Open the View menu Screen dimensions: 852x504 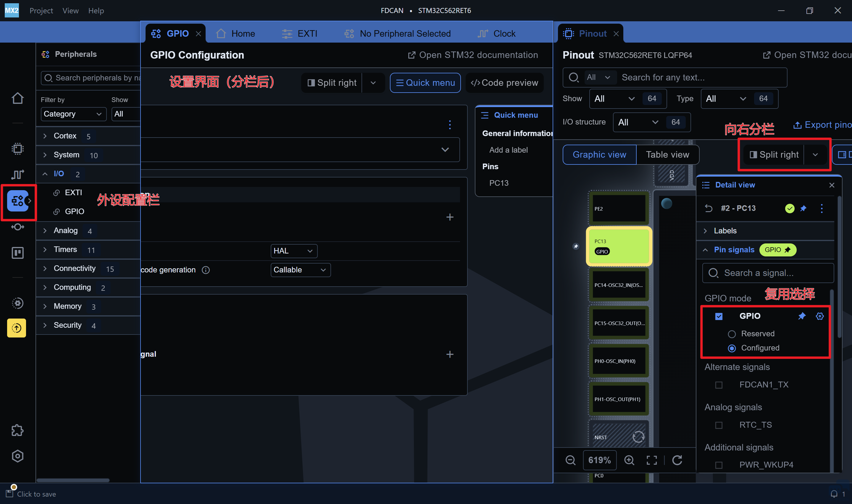[x=71, y=11]
